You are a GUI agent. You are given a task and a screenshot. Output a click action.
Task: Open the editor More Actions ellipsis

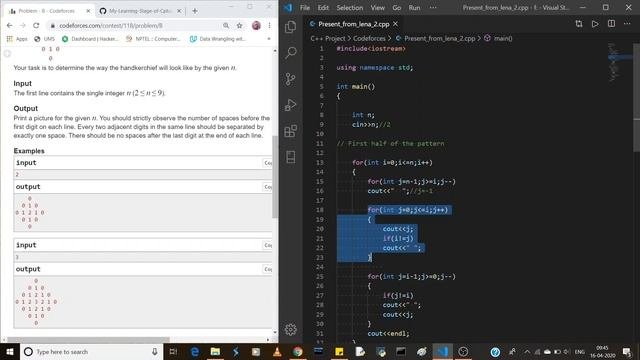627,24
